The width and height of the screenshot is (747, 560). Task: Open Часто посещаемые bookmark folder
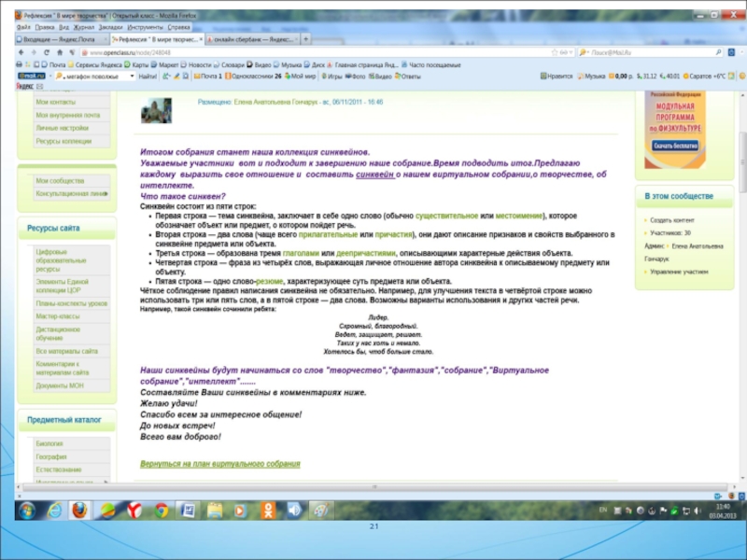[x=430, y=64]
